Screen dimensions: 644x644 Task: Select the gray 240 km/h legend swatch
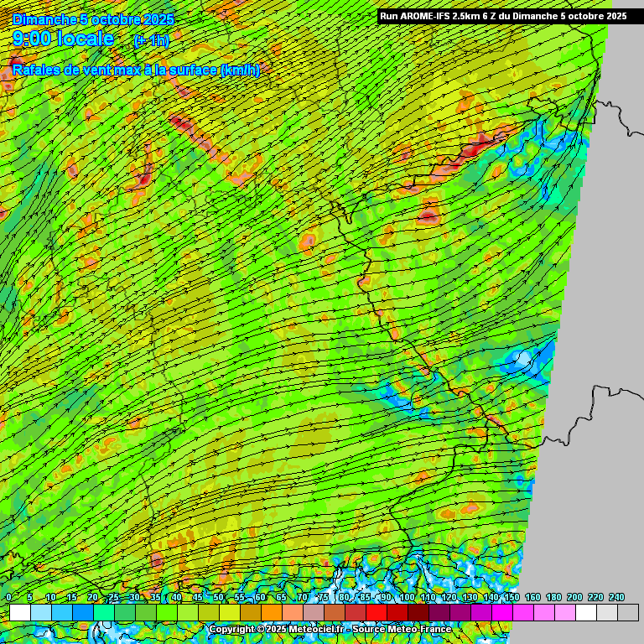click(627, 613)
